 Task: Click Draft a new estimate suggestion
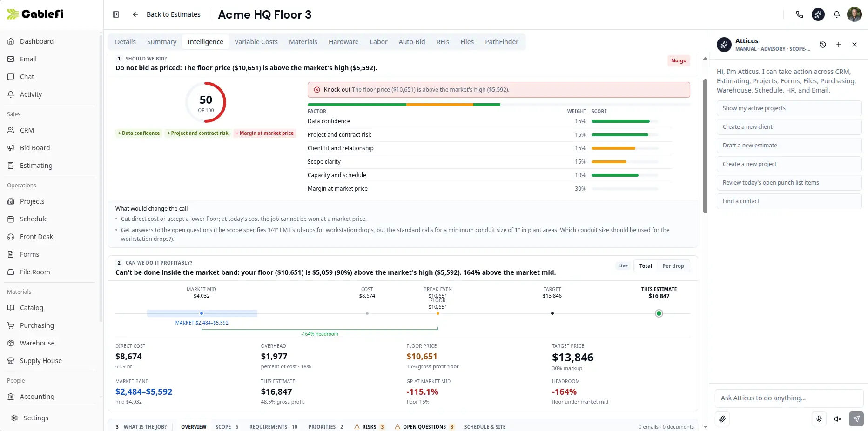789,146
